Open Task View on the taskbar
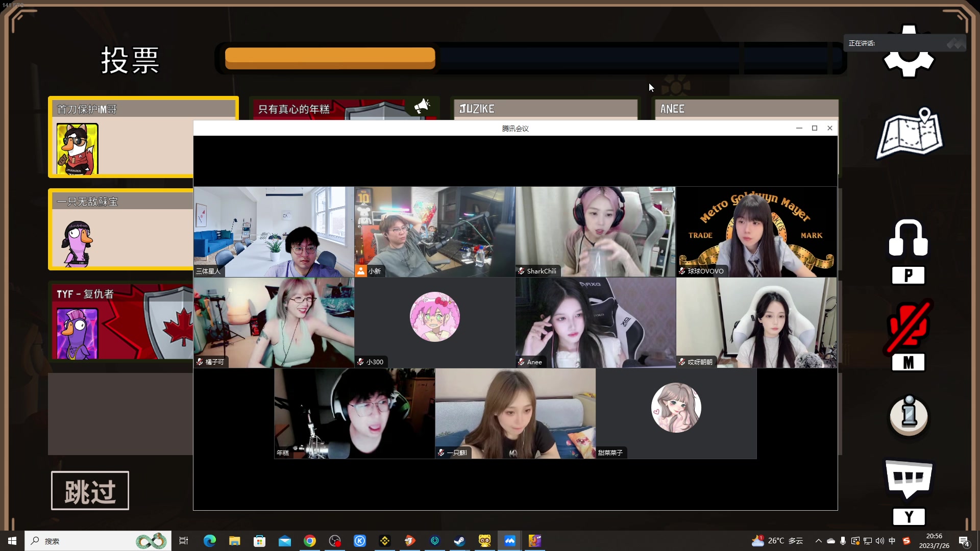 (x=184, y=541)
